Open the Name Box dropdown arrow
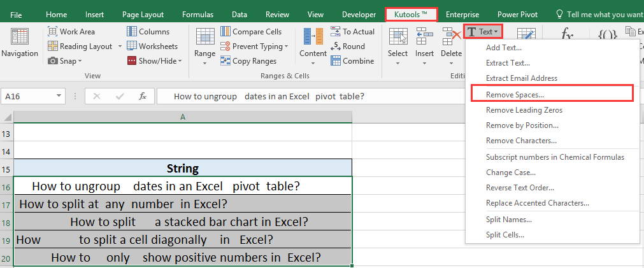Screen dimensions: 644x268 click(59, 96)
